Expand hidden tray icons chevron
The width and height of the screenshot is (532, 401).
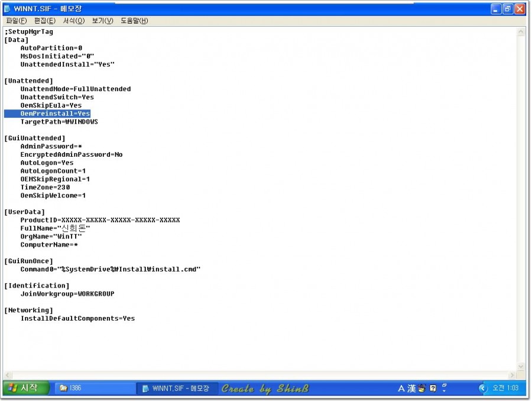[482, 388]
